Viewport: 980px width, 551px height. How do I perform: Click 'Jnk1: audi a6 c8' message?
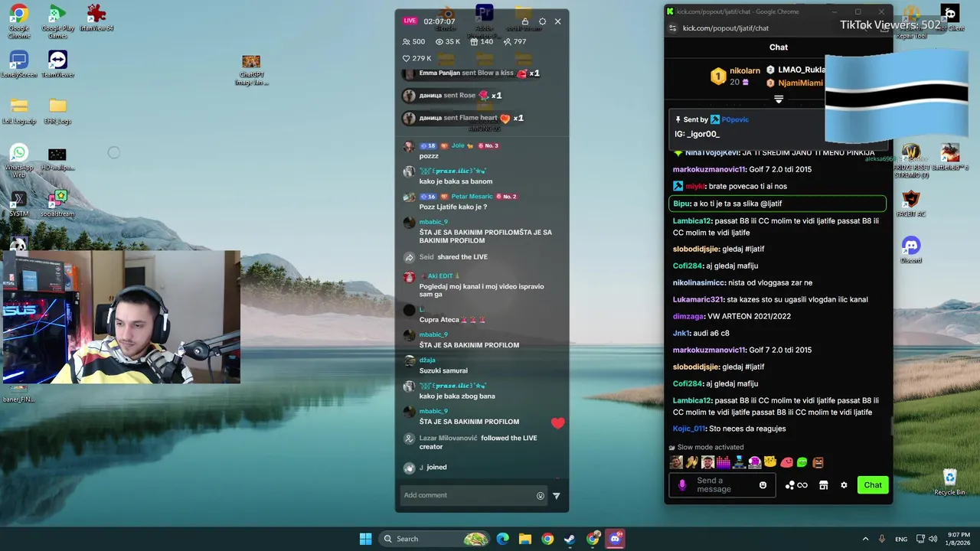[701, 333]
